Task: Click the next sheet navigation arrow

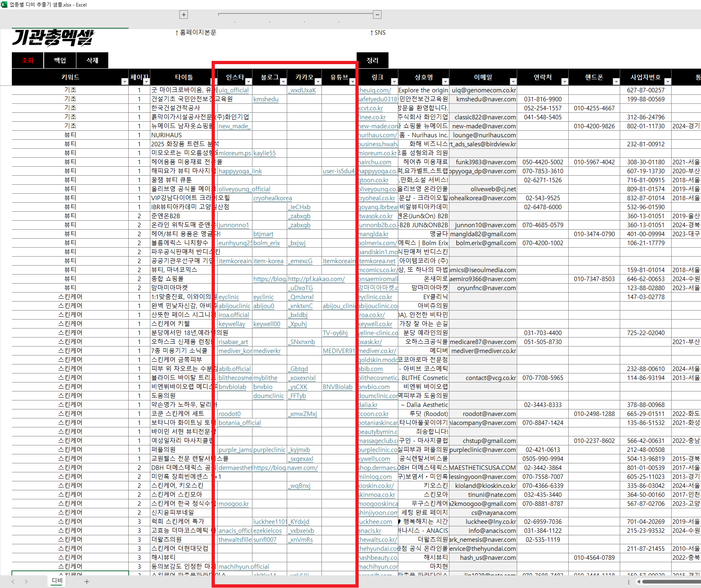Action: click(26, 581)
